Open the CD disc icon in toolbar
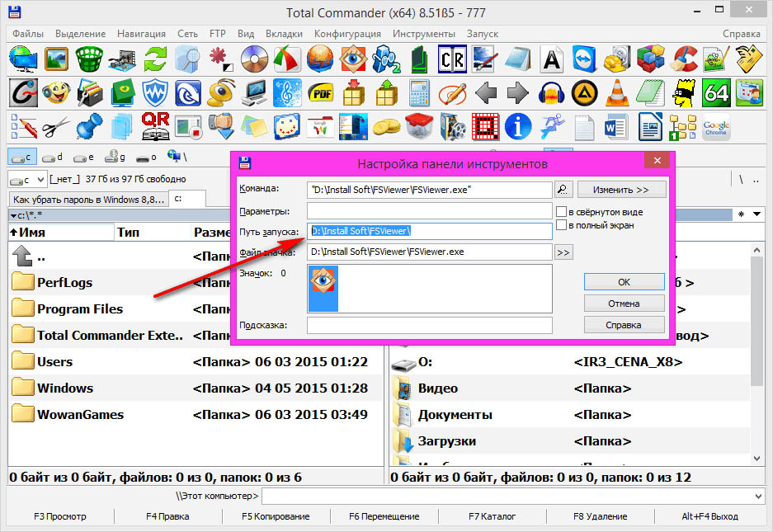This screenshot has height=532, width=773. [254, 59]
